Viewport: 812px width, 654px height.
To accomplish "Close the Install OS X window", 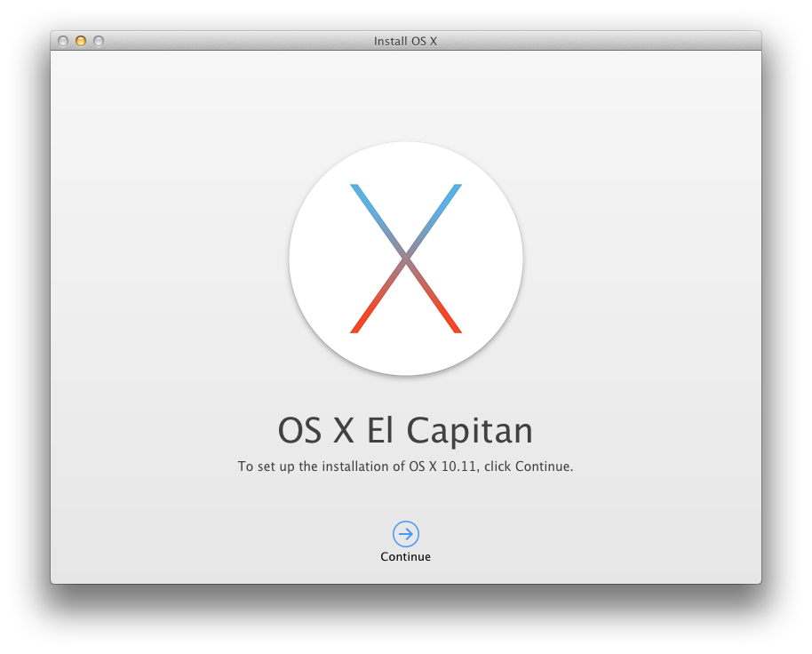I will click(x=63, y=41).
